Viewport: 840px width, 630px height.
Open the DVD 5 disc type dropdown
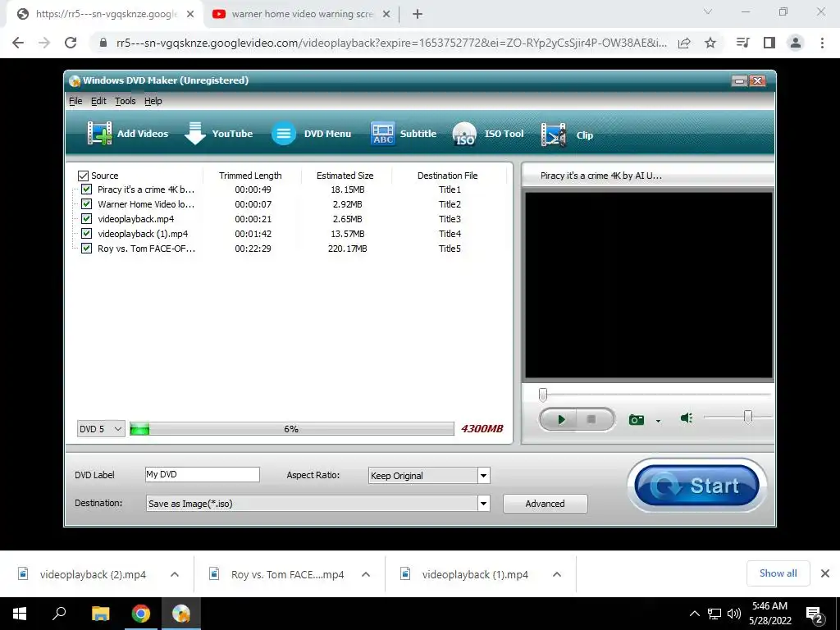(101, 428)
